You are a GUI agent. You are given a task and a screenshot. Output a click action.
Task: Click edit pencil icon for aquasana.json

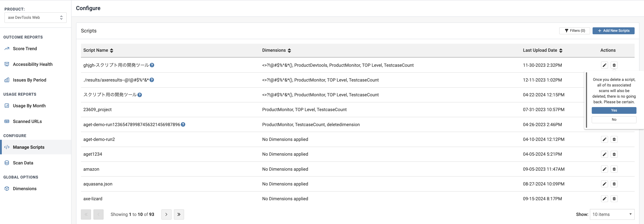[604, 184]
